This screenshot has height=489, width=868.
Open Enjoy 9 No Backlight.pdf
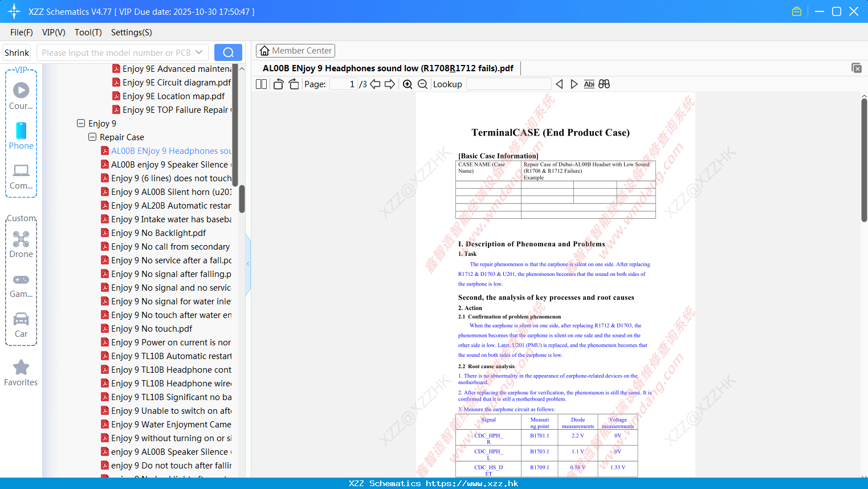(153, 233)
